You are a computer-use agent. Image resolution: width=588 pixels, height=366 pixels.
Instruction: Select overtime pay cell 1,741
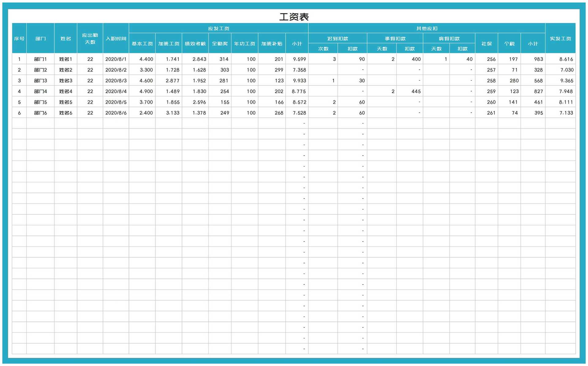pyautogui.click(x=169, y=59)
